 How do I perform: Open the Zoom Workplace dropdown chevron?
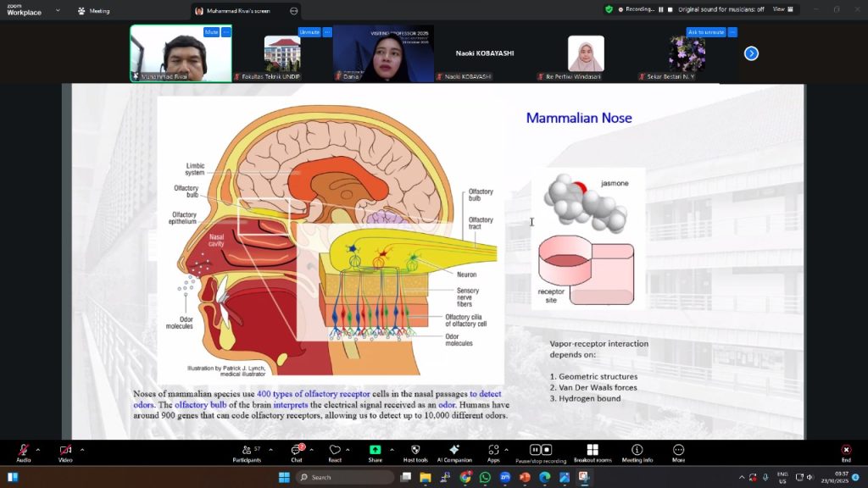pyautogui.click(x=58, y=11)
